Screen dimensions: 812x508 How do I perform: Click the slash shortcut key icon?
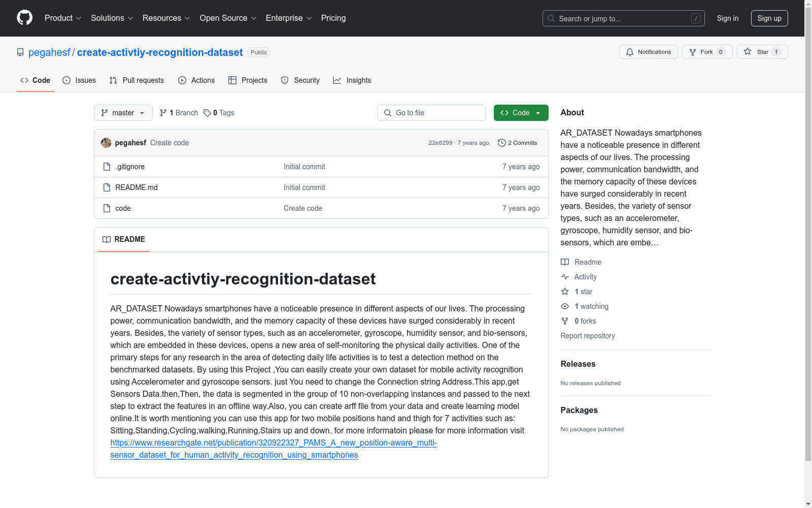click(696, 18)
